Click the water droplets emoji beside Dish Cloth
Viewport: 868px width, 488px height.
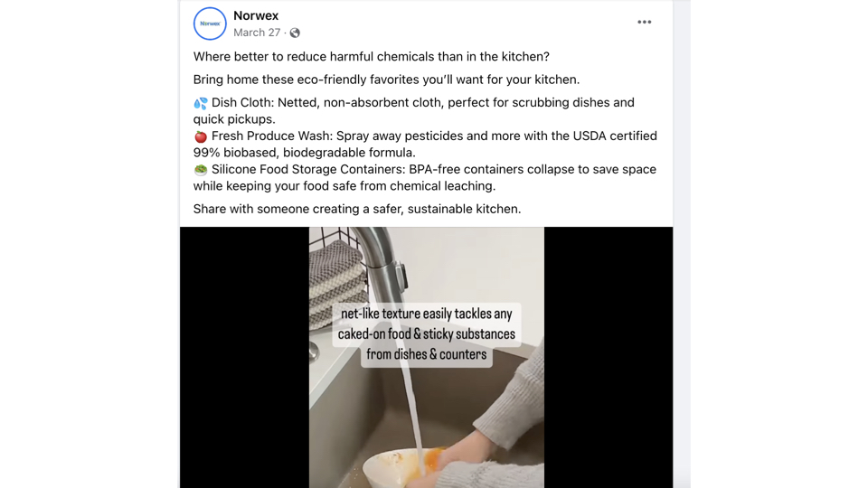[x=201, y=103]
